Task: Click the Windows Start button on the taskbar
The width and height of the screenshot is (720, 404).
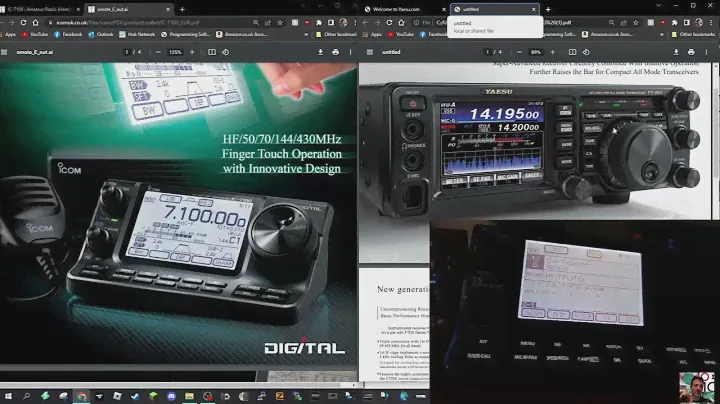Action: tap(8, 396)
